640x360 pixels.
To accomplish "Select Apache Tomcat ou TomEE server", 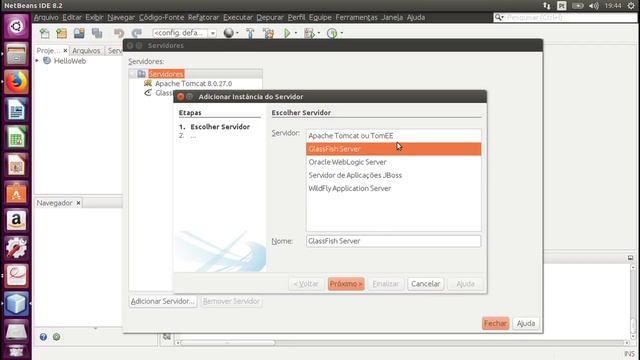I will point(393,136).
